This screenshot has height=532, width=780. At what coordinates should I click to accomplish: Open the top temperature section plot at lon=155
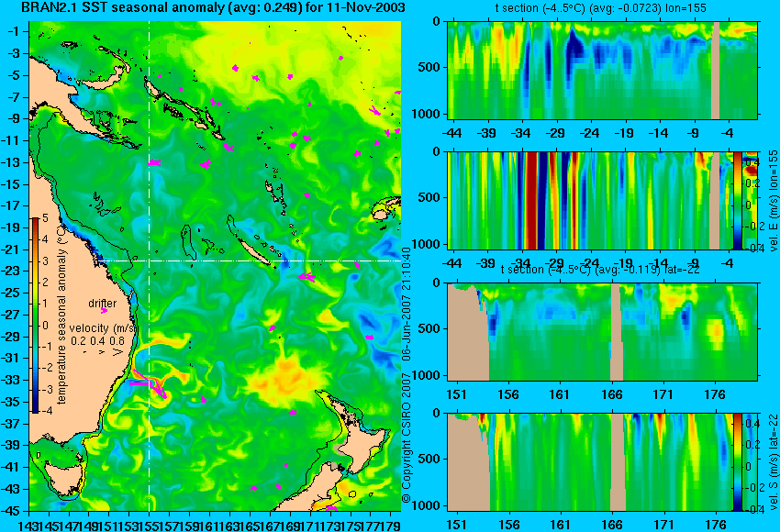point(602,70)
